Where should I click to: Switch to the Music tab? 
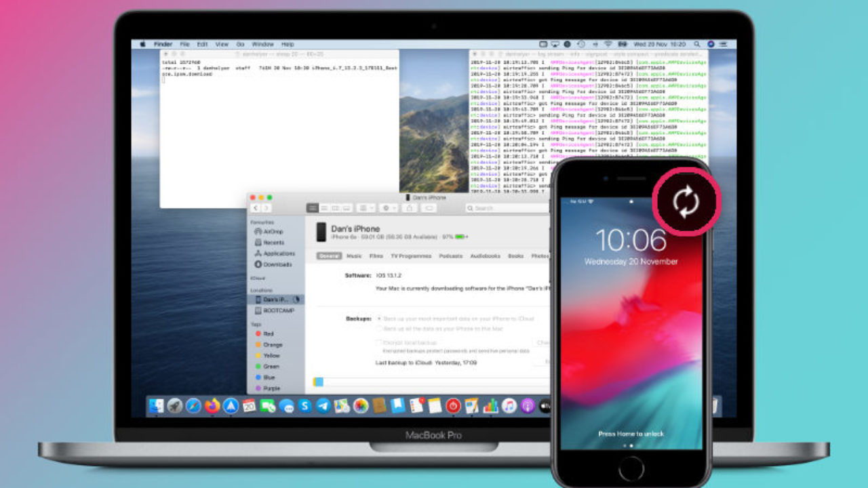pyautogui.click(x=354, y=256)
